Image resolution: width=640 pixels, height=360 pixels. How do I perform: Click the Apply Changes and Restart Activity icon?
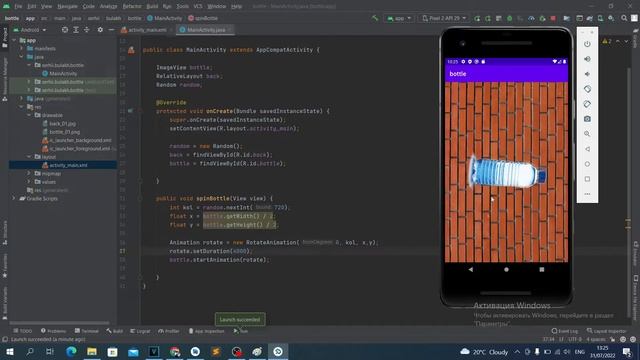488,18
